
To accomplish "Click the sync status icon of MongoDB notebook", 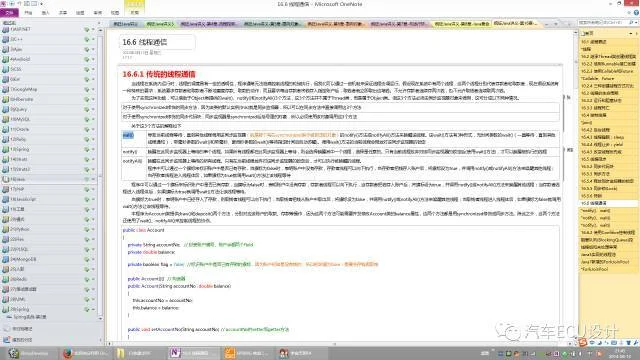I will [x=87, y=259].
